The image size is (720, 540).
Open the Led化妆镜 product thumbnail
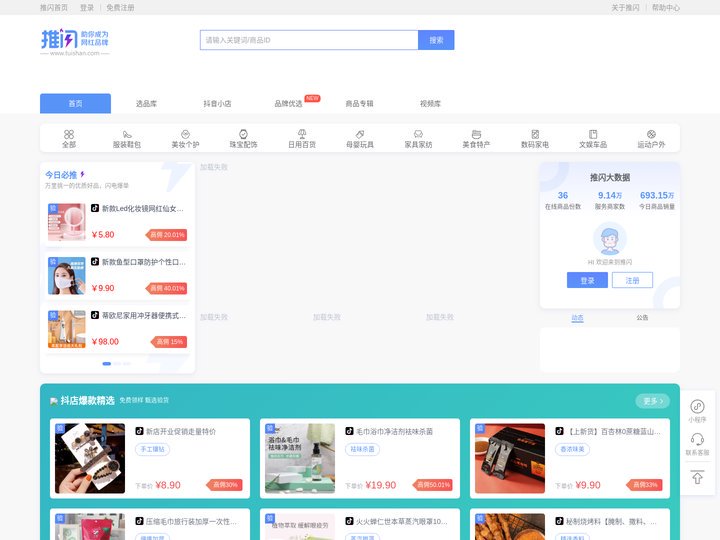[x=67, y=222]
